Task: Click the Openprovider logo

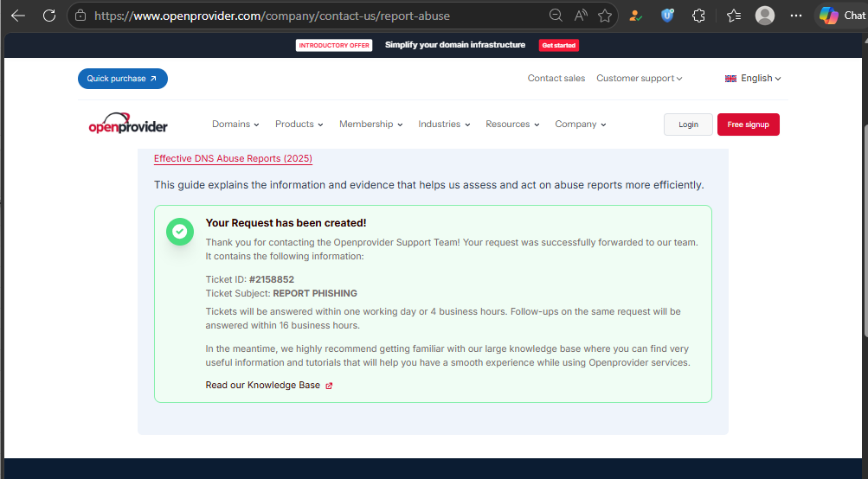Action: [128, 124]
